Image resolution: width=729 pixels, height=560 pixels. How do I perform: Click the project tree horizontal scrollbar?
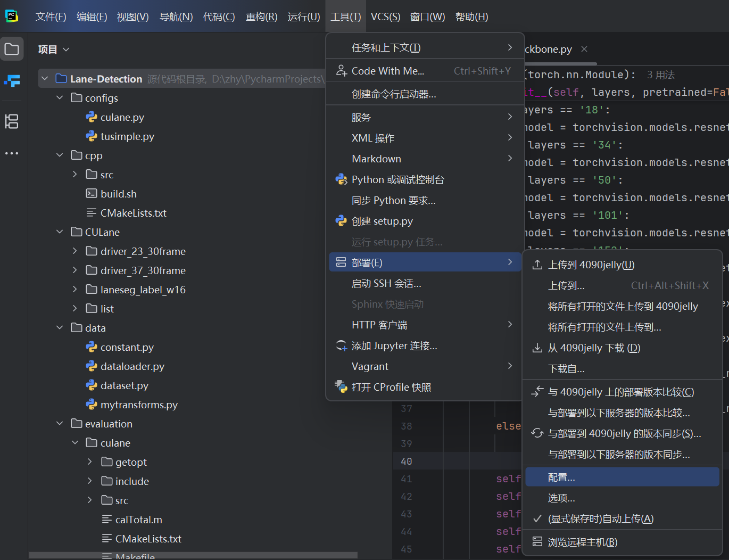tap(193, 555)
